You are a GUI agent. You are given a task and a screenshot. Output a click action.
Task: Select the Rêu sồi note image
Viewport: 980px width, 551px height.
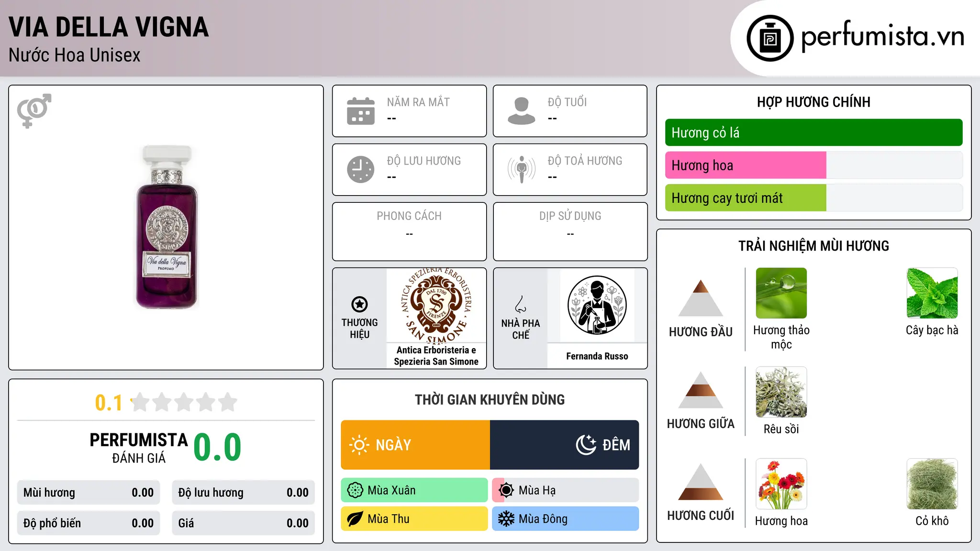click(x=781, y=392)
